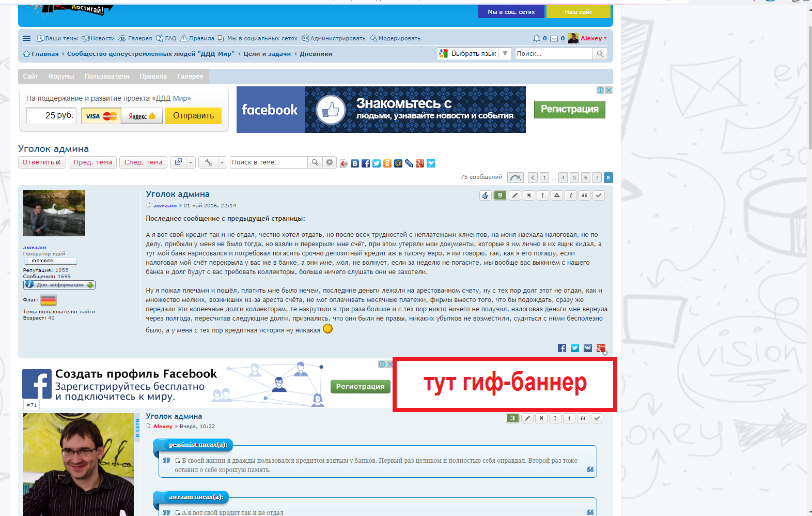The image size is (812, 516).
Task: Open advanced topic search gear icon
Action: 330,162
